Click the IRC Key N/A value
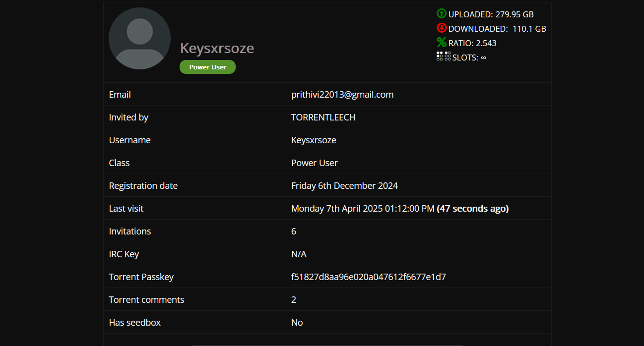Screen dimensions: 644x346 pyautogui.click(x=299, y=254)
